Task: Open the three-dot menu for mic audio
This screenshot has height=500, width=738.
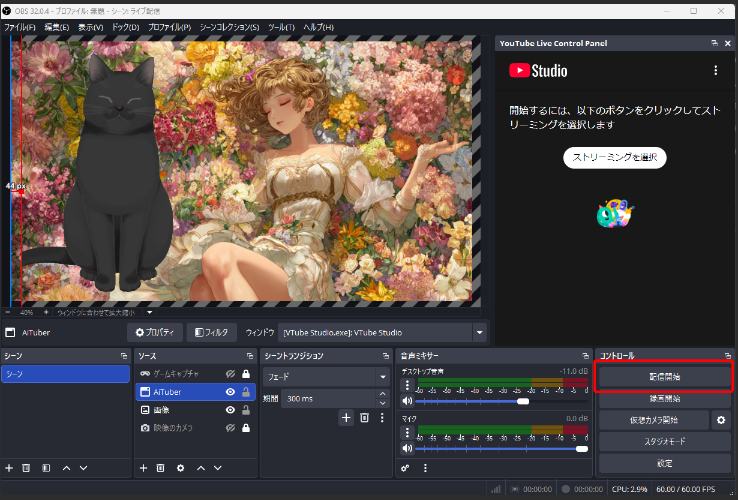Action: [x=406, y=433]
